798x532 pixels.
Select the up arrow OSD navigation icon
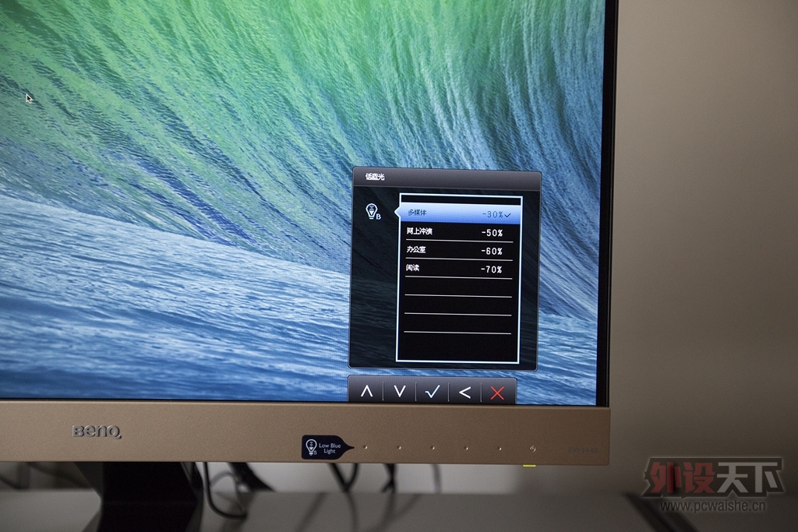click(366, 392)
